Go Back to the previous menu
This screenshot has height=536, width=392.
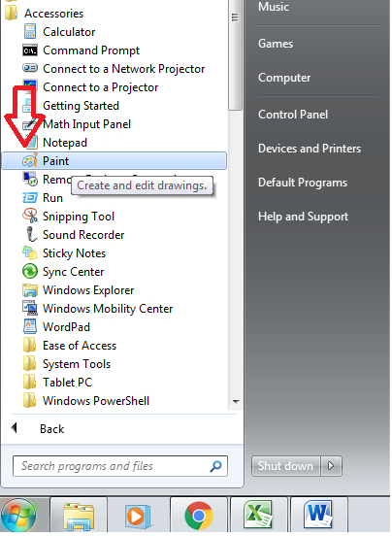point(38,428)
